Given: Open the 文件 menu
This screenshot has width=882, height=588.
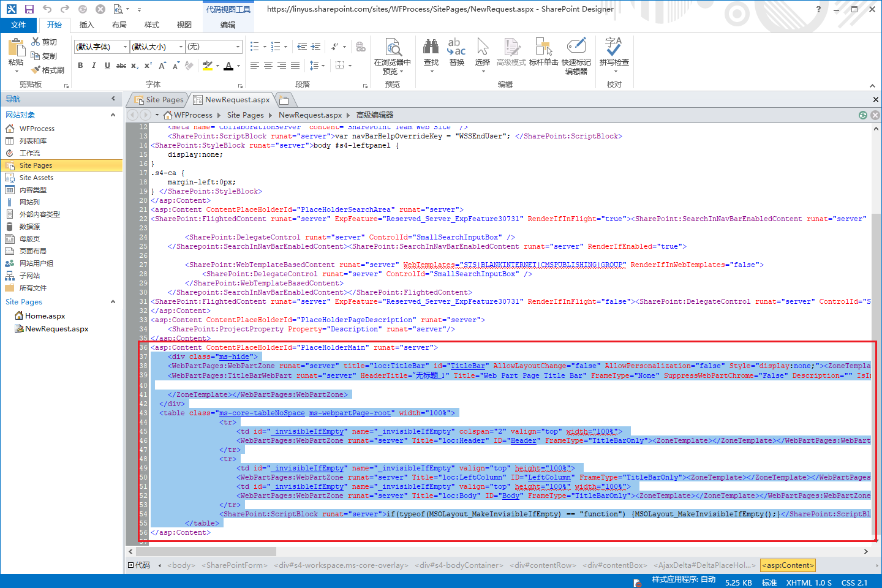Looking at the screenshot, I should coord(18,25).
